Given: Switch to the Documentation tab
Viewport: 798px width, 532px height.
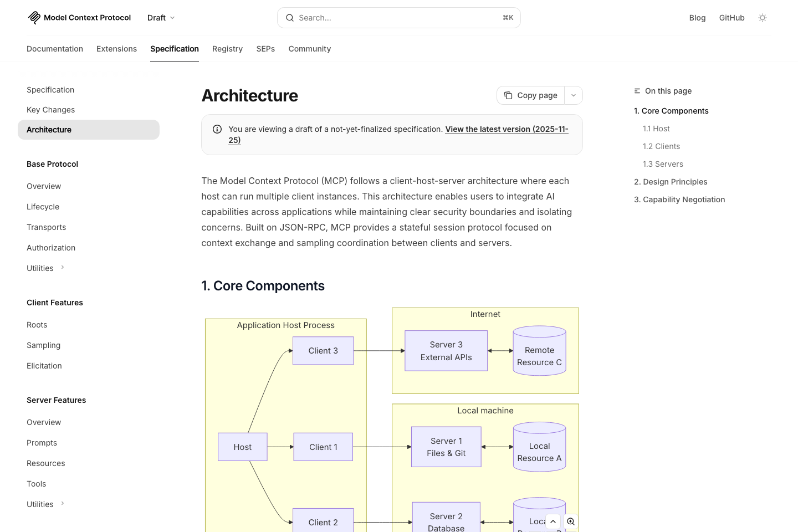Looking at the screenshot, I should tap(55, 49).
